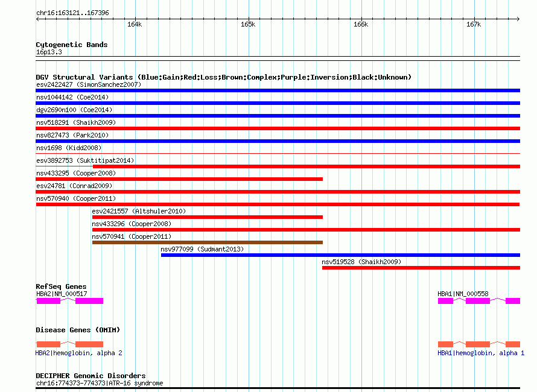Click the orange OMIM HBA2 first exon
This screenshot has height=392, width=537.
pyautogui.click(x=48, y=344)
